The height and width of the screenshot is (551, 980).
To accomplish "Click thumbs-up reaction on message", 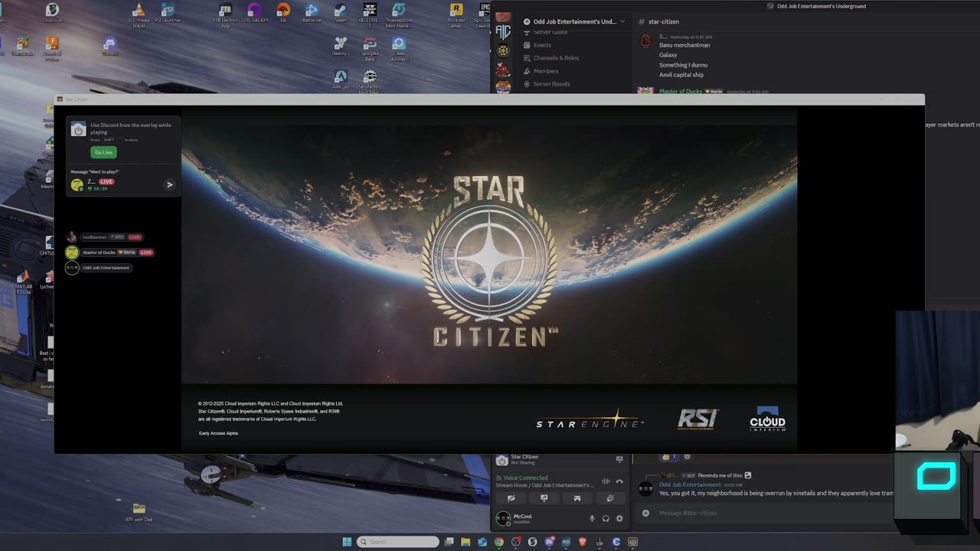I will point(670,457).
